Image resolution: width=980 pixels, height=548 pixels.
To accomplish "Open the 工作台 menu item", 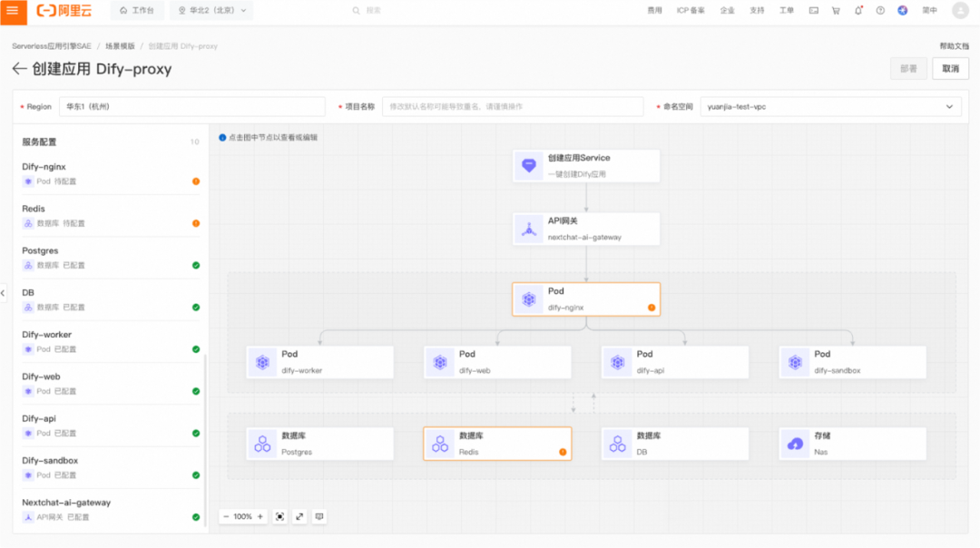I will pos(137,10).
